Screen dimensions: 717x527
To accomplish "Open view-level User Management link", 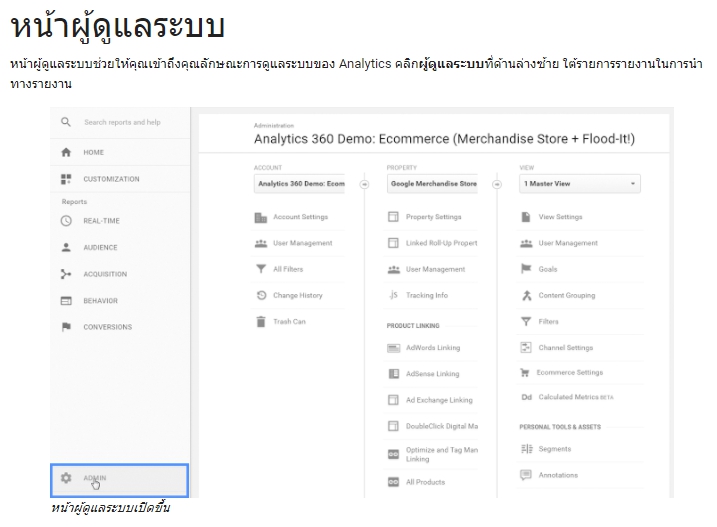I will click(568, 243).
